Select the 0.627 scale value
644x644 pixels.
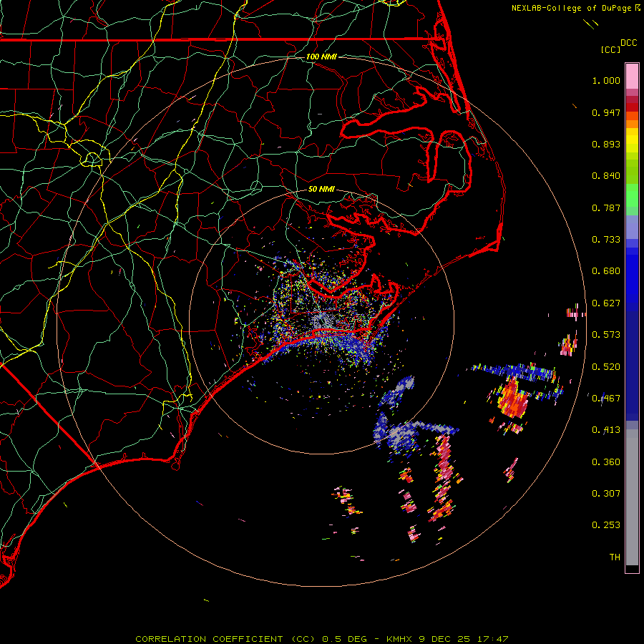606,303
